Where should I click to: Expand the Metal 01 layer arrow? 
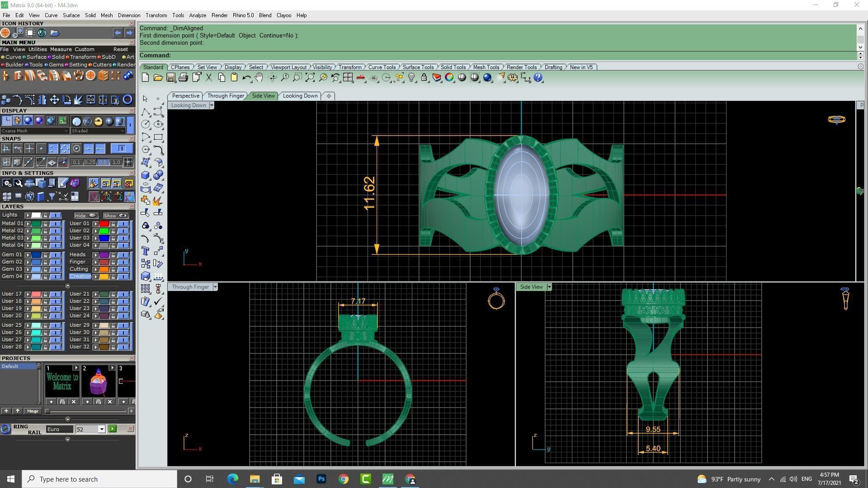[28, 224]
